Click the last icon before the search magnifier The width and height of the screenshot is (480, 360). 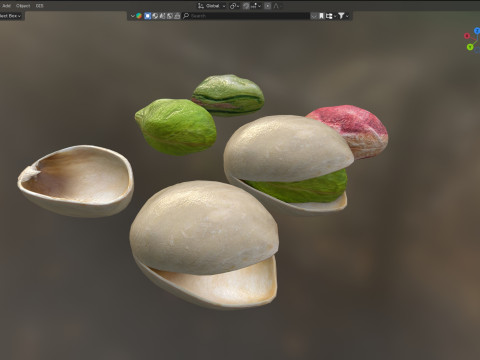click(x=177, y=16)
